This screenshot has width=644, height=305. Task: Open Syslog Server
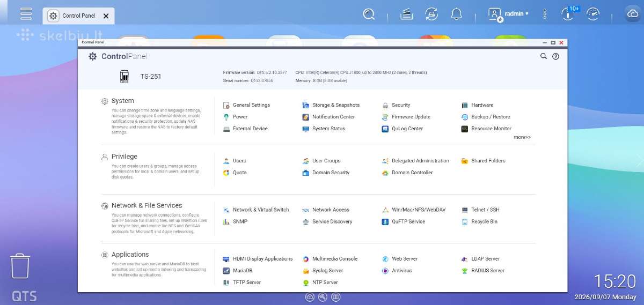click(323, 271)
